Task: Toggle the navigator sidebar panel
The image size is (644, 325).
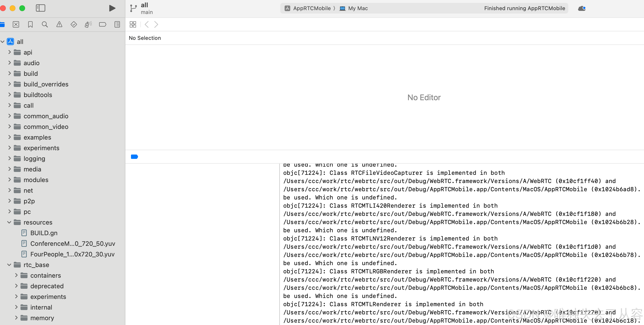Action: coord(41,8)
